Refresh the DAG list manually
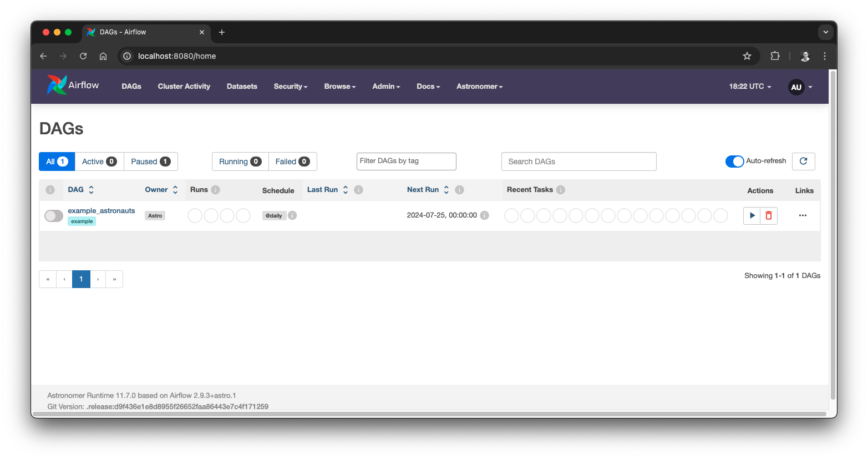 coord(803,161)
